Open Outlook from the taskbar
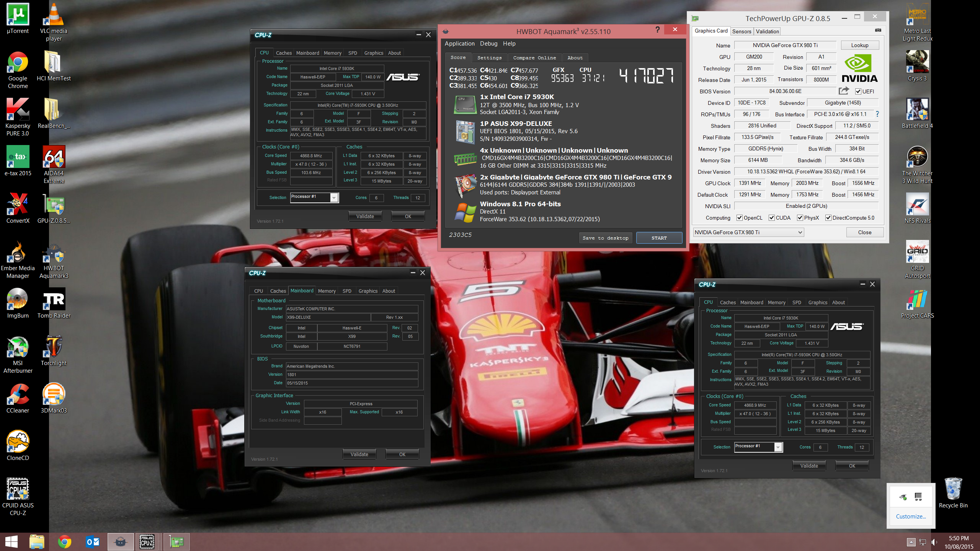 [x=92, y=542]
